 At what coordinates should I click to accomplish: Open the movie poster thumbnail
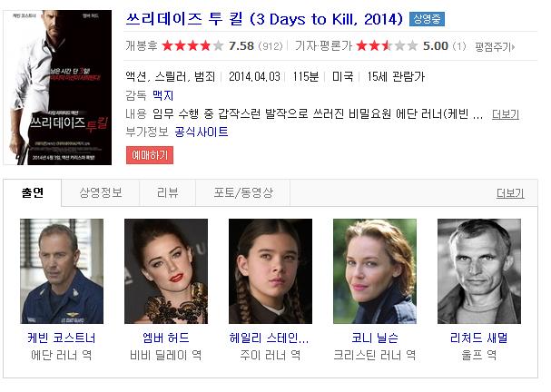coord(57,87)
